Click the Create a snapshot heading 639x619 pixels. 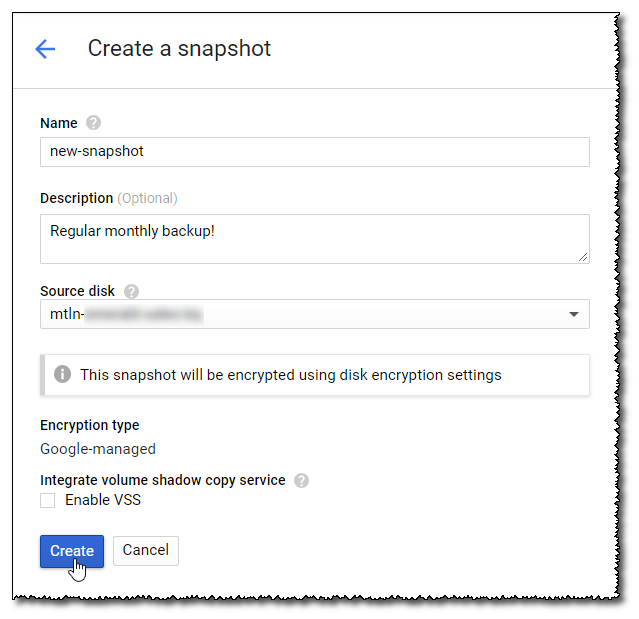click(x=179, y=49)
